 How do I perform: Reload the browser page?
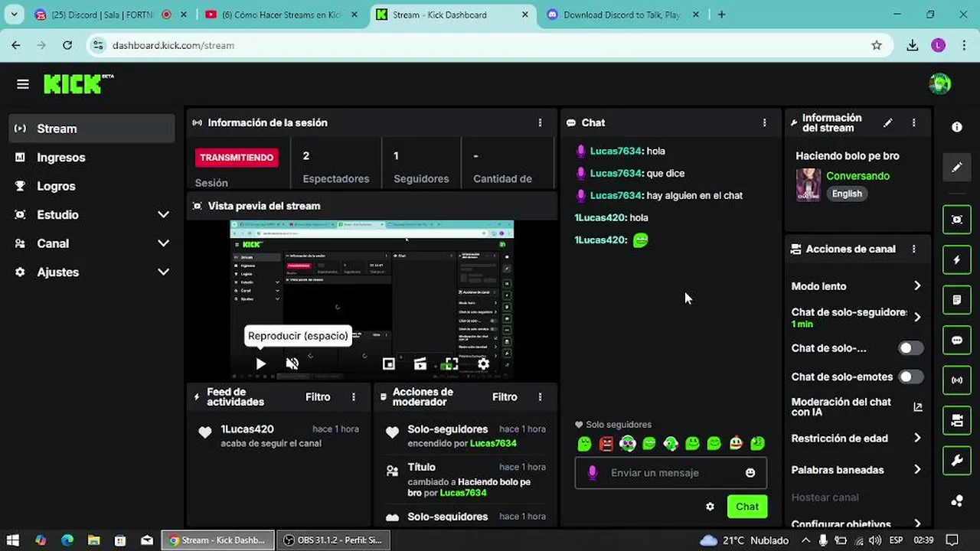pyautogui.click(x=67, y=45)
